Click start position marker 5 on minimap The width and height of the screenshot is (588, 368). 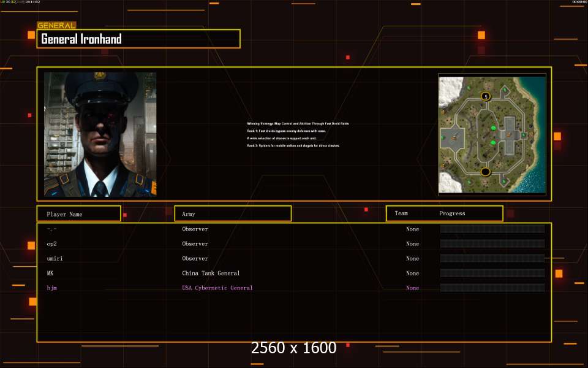(x=486, y=96)
